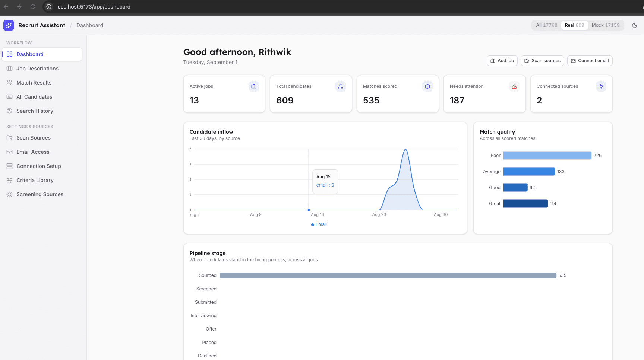The image size is (644, 360).
Task: Open the Connected sources 2 card
Action: tap(571, 94)
